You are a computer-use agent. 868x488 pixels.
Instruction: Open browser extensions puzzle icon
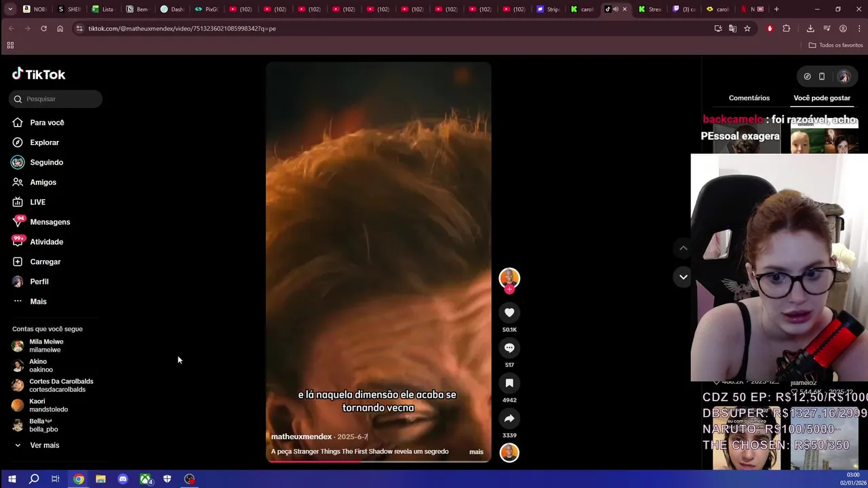787,28
